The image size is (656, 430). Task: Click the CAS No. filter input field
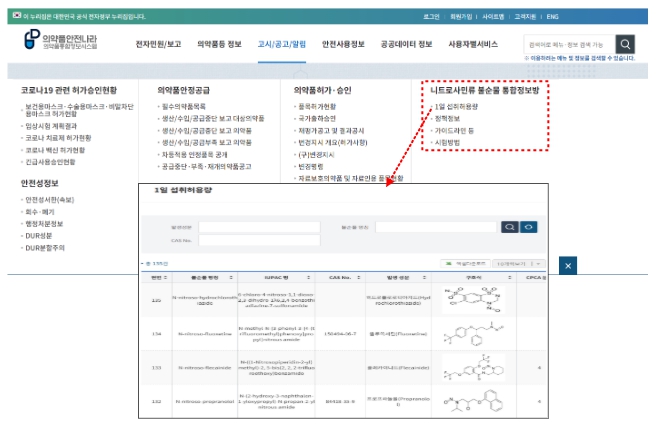click(x=259, y=240)
